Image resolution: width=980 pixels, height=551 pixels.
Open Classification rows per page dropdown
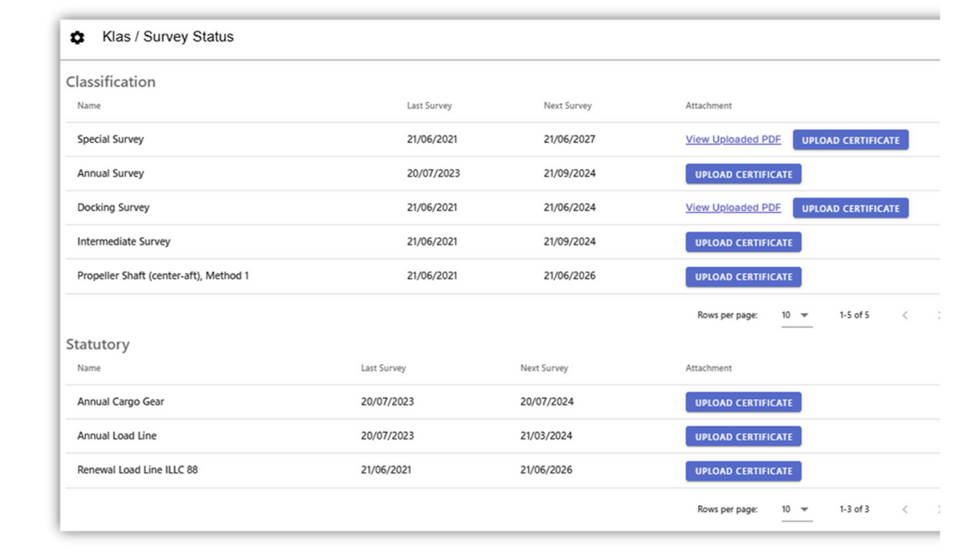796,316
